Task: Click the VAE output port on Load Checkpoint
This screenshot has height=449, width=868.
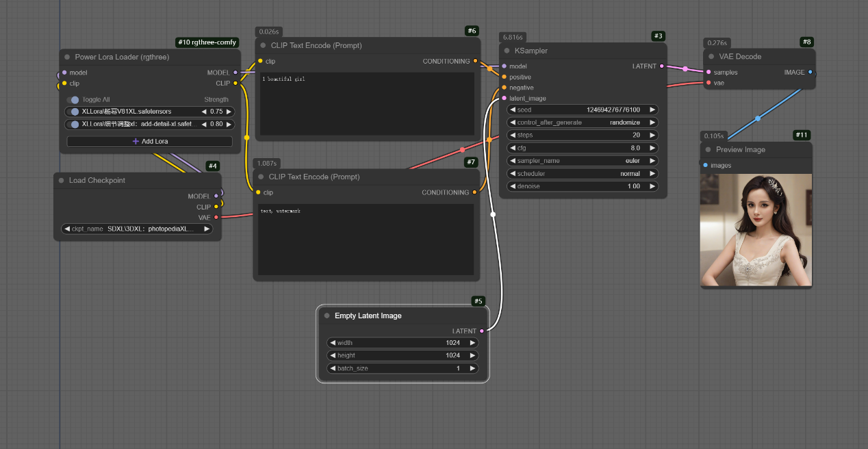Action: click(216, 217)
